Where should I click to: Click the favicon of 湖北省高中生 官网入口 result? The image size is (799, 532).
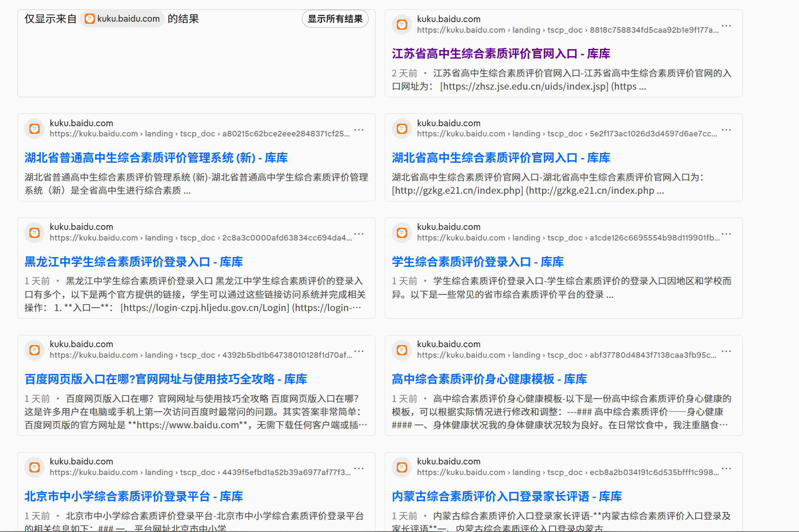point(402,129)
